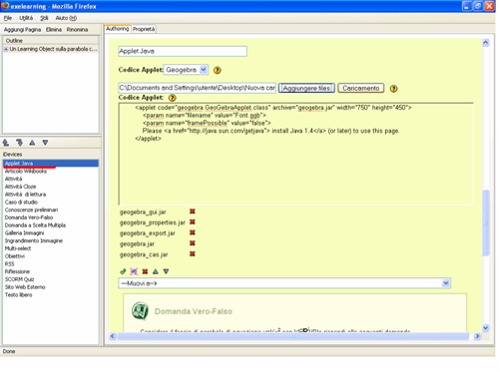The image size is (500, 372).
Task: Click the Aggiungere files button
Action: [x=306, y=88]
